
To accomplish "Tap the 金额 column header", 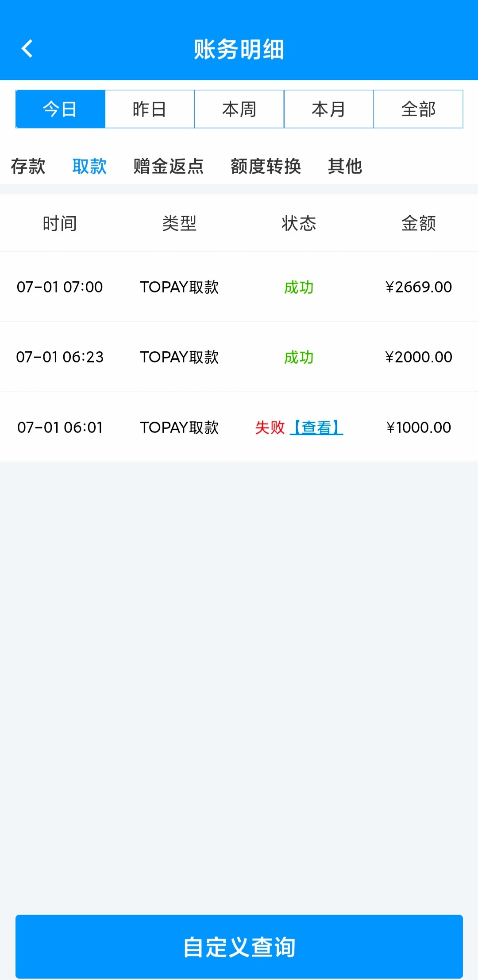I will tap(418, 223).
